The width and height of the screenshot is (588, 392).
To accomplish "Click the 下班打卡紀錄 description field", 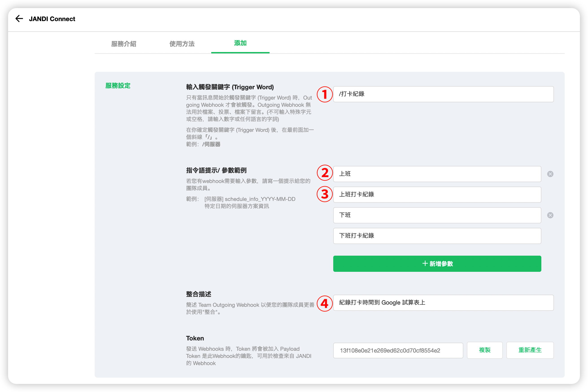I will [437, 236].
